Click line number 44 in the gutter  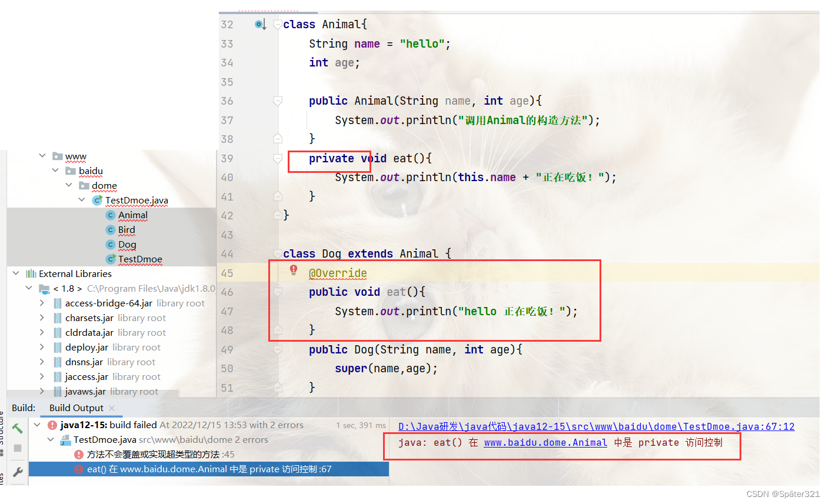227,254
